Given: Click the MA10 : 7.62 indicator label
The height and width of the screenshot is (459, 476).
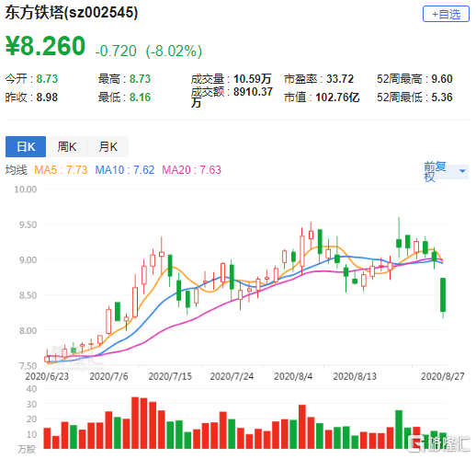Looking at the screenshot, I should coord(125,170).
